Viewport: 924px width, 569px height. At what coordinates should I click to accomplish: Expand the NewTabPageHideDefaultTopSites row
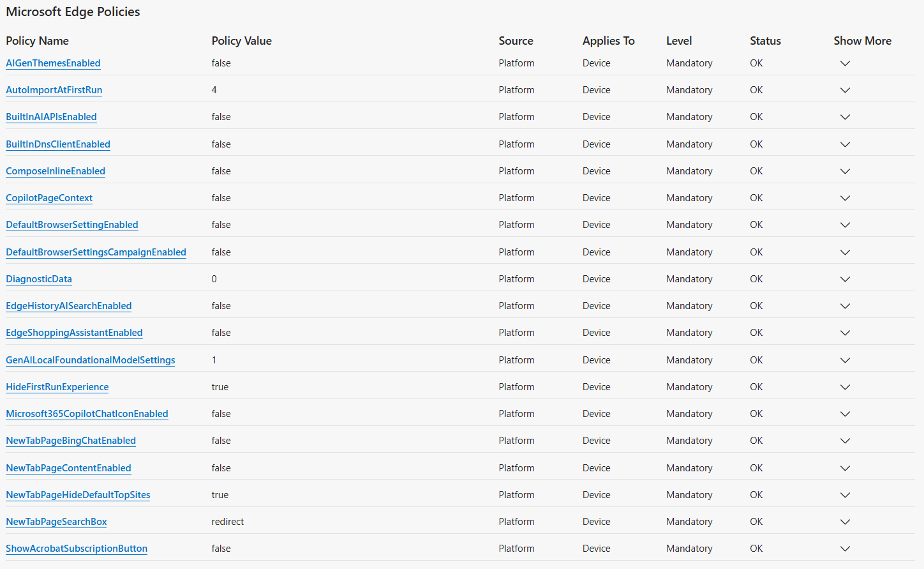pyautogui.click(x=845, y=495)
